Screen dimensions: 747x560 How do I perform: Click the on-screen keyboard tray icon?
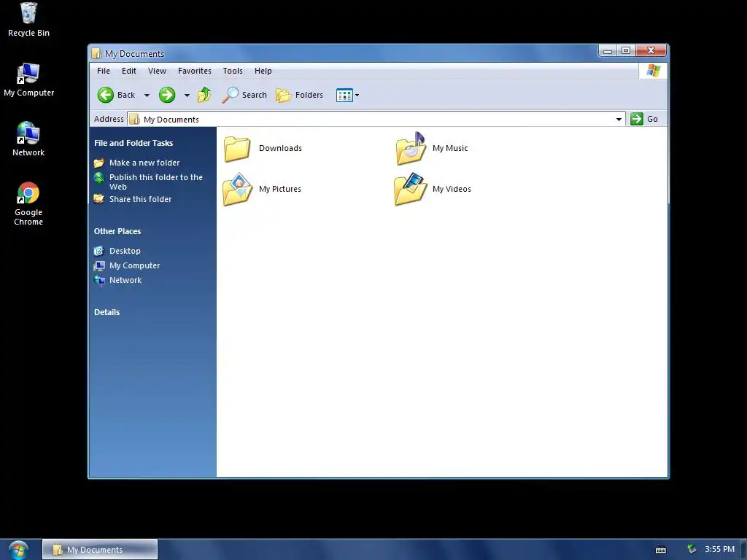(x=661, y=550)
